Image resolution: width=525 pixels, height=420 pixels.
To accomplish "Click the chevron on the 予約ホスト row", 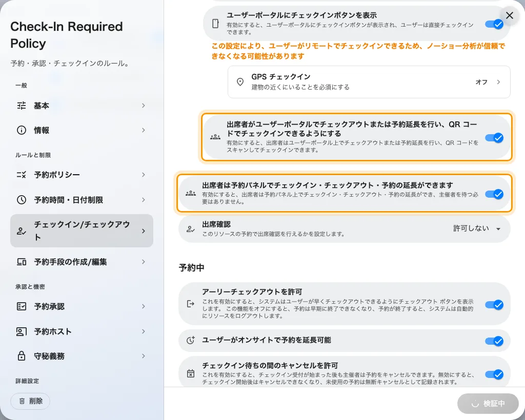I will (144, 331).
